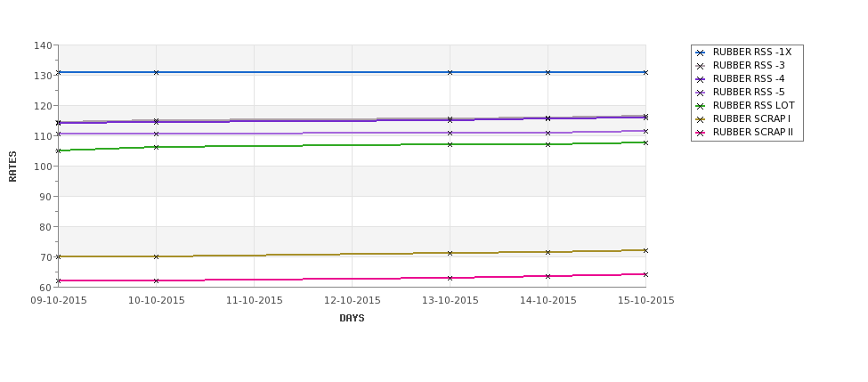Click RSS -1X data point on 13-10-2015

[450, 72]
